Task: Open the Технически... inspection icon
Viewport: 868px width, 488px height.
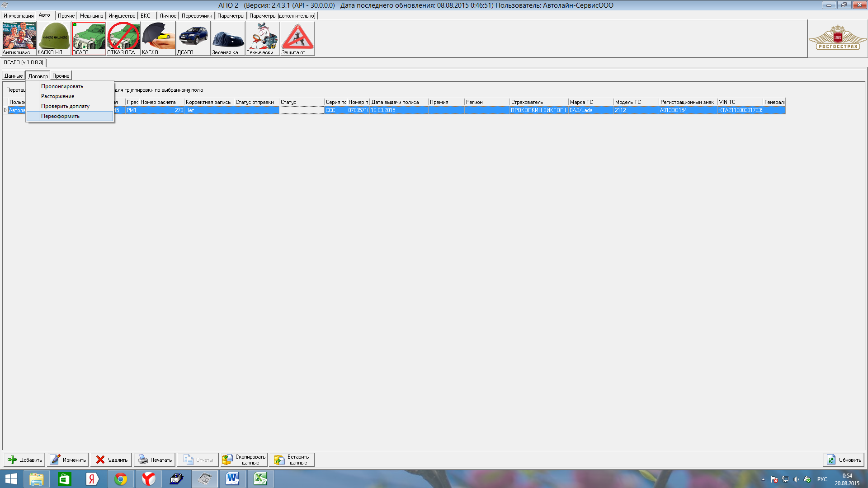Action: point(262,38)
